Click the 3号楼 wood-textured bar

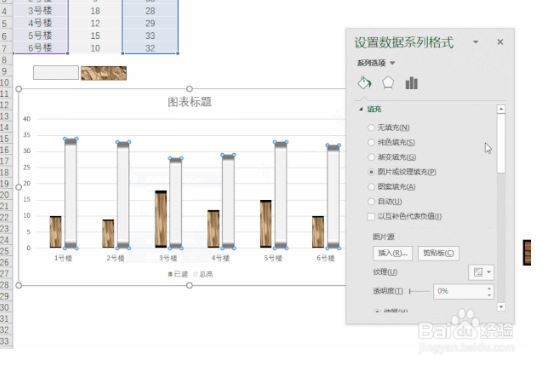tap(161, 219)
